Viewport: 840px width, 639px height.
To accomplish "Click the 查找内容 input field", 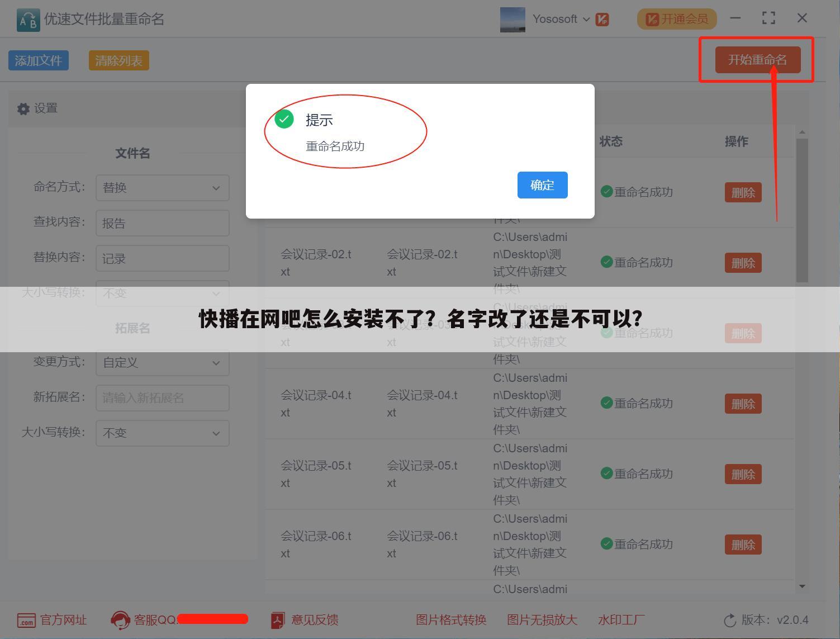I will click(163, 223).
